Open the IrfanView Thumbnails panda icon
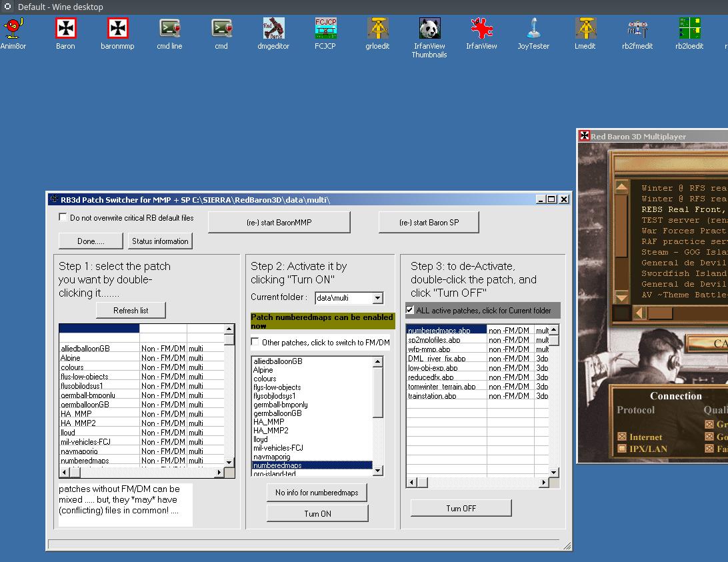728x562 pixels. [429, 29]
